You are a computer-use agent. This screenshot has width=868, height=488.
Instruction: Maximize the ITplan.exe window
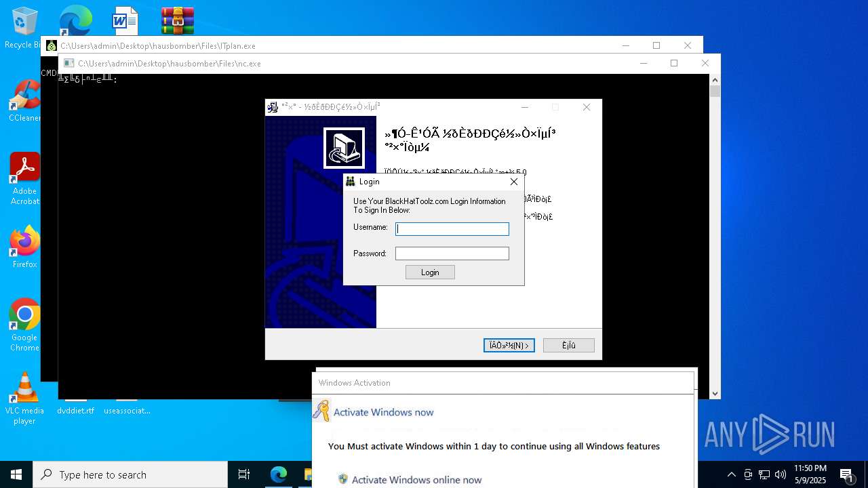pyautogui.click(x=656, y=45)
